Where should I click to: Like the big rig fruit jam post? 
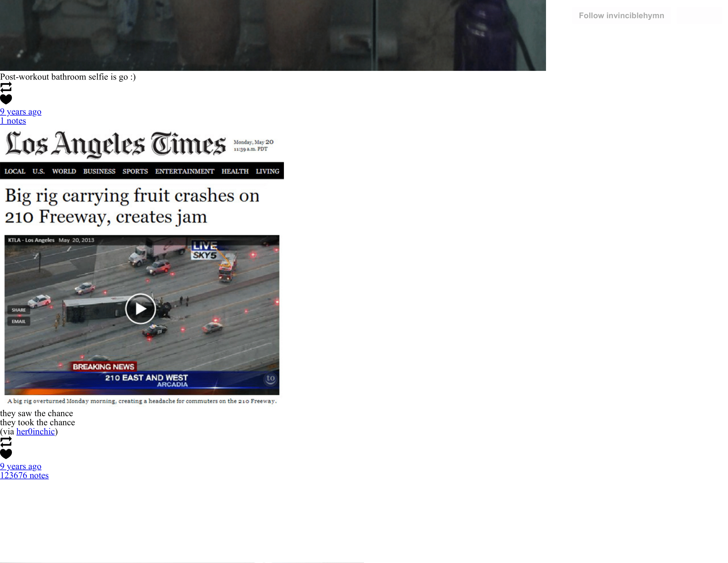(x=6, y=454)
